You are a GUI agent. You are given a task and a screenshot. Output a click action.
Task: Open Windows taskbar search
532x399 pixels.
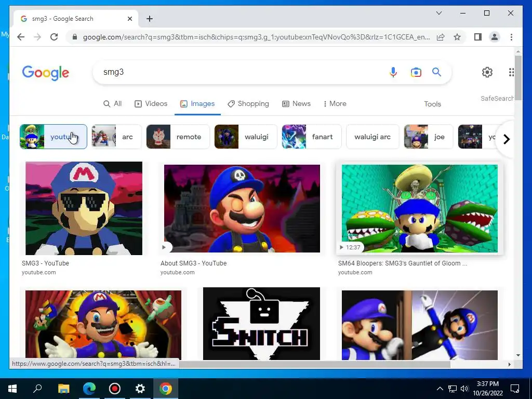tap(37, 389)
